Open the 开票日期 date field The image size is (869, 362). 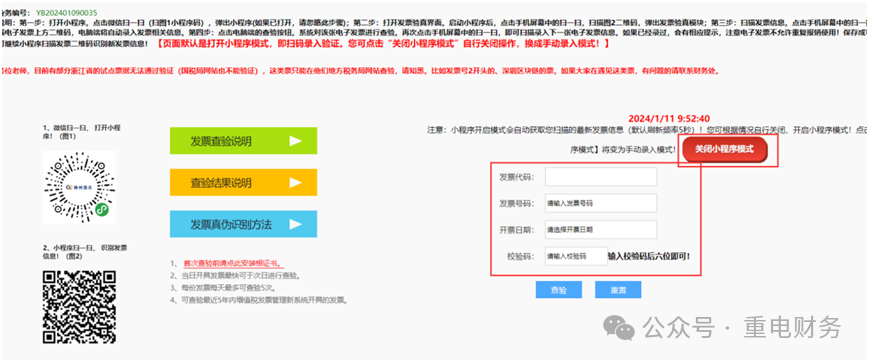601,229
